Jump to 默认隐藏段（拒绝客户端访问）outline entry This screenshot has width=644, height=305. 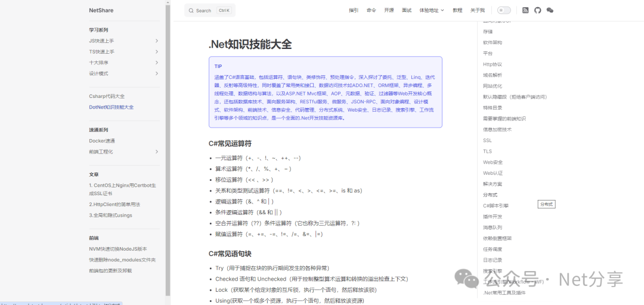(x=515, y=97)
